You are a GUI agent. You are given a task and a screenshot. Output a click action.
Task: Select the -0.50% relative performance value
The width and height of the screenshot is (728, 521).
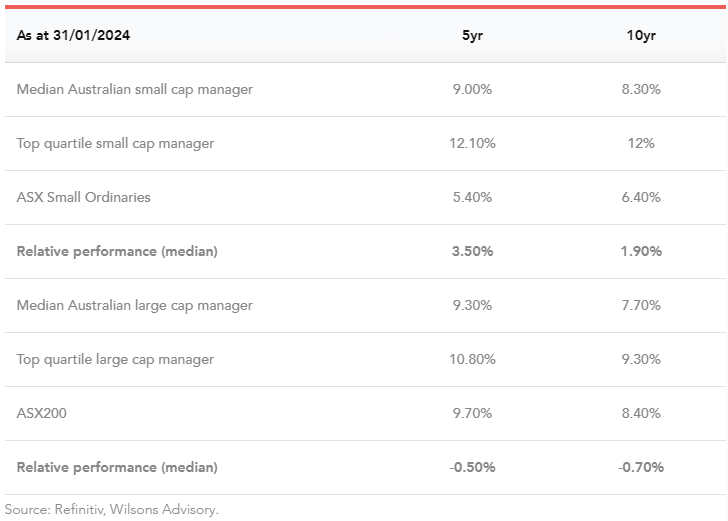472,467
